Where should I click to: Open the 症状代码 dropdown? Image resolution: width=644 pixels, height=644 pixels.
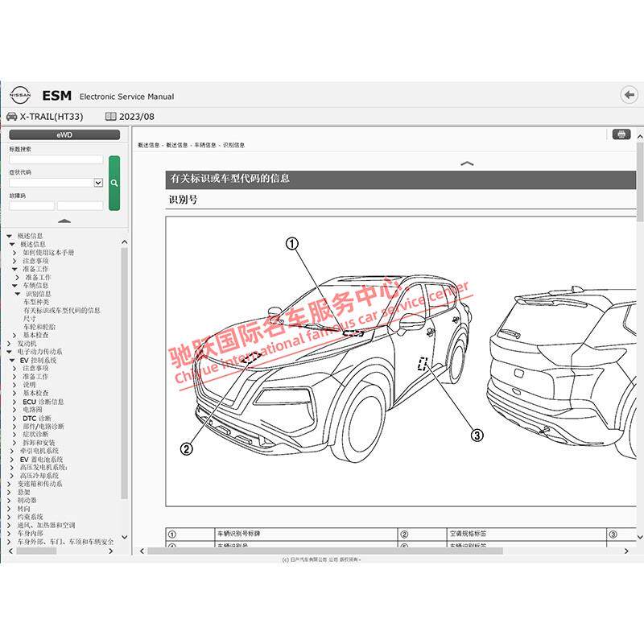pyautogui.click(x=98, y=183)
